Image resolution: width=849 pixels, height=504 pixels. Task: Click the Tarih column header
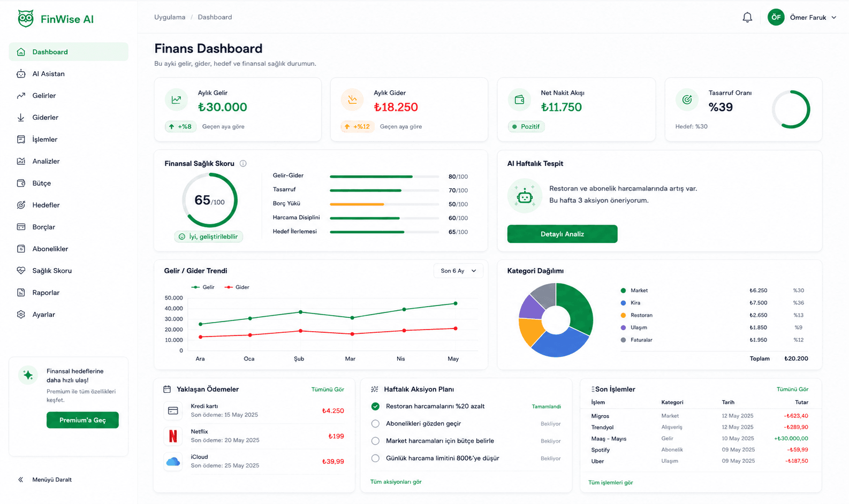pos(728,402)
